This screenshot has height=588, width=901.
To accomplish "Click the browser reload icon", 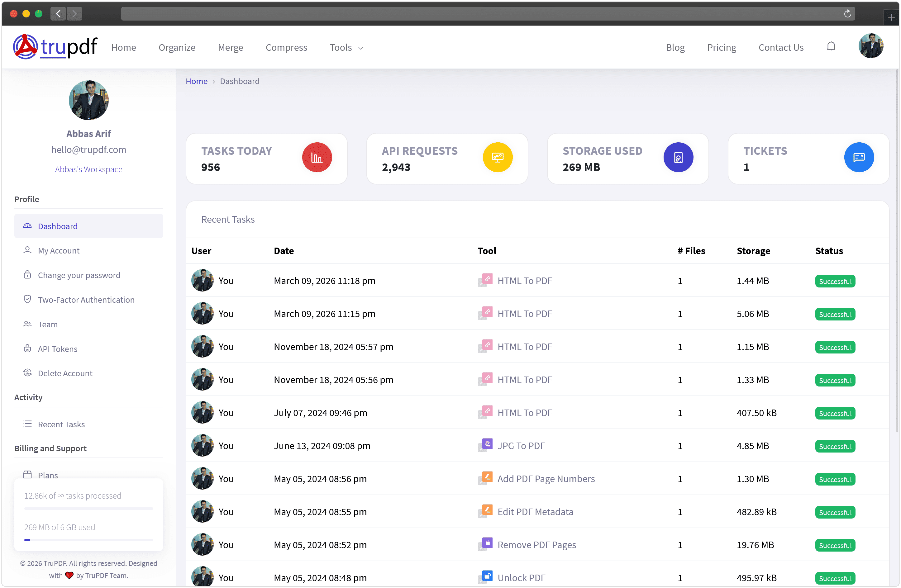I will (x=848, y=14).
